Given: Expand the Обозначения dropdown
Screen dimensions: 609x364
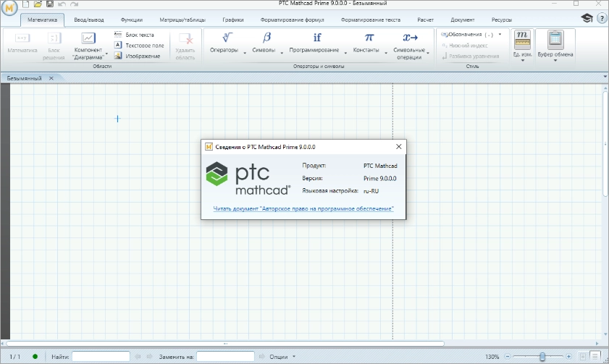Looking at the screenshot, I should [500, 35].
